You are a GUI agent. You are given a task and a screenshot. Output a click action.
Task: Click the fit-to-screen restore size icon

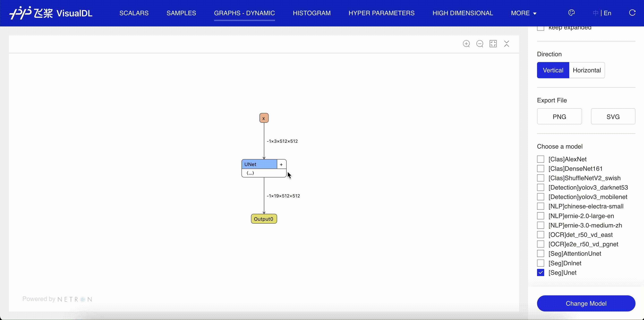pyautogui.click(x=493, y=44)
